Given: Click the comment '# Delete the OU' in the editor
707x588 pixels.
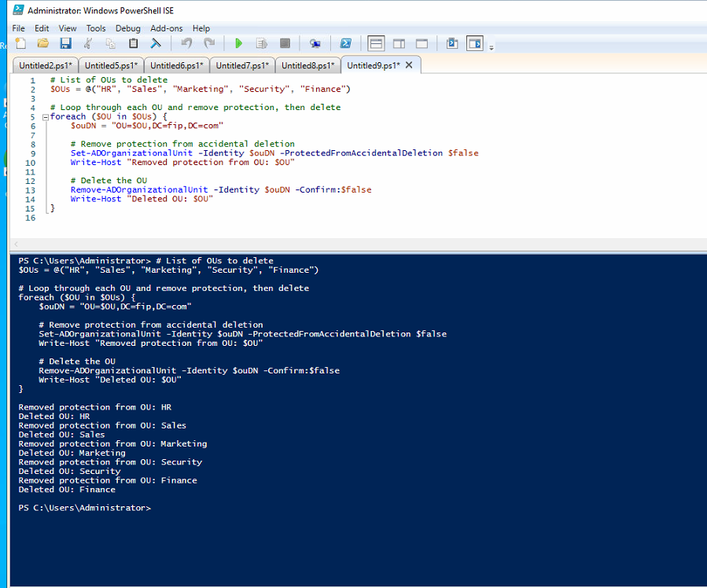Looking at the screenshot, I should [x=109, y=181].
